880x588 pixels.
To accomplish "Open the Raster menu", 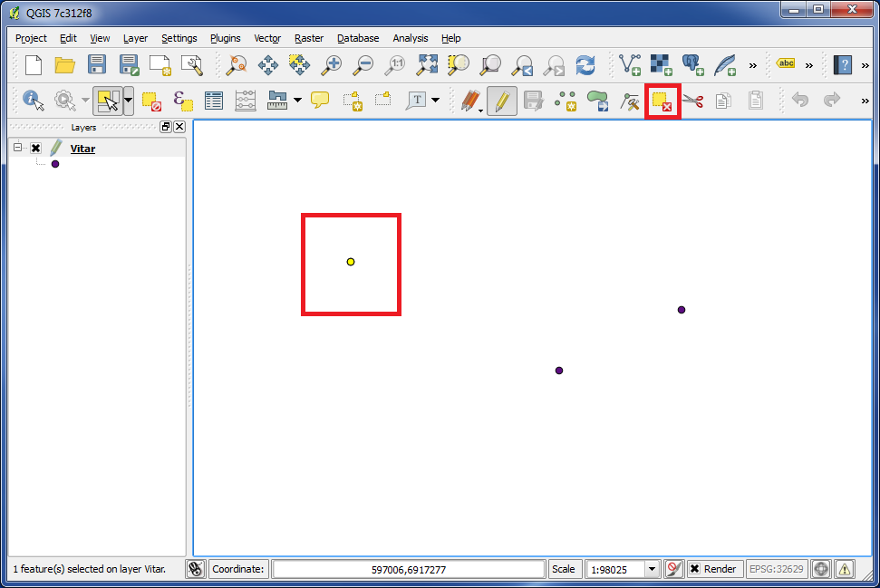I will click(x=309, y=38).
